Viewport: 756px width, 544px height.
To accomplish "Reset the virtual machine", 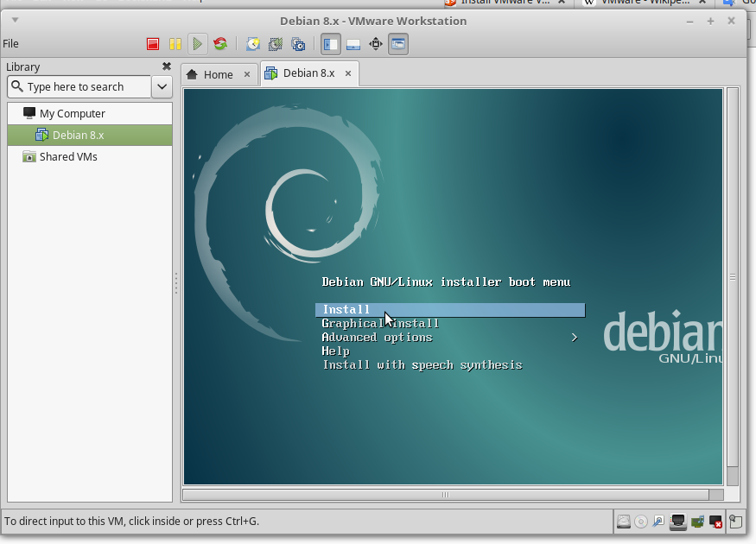I will 222,43.
